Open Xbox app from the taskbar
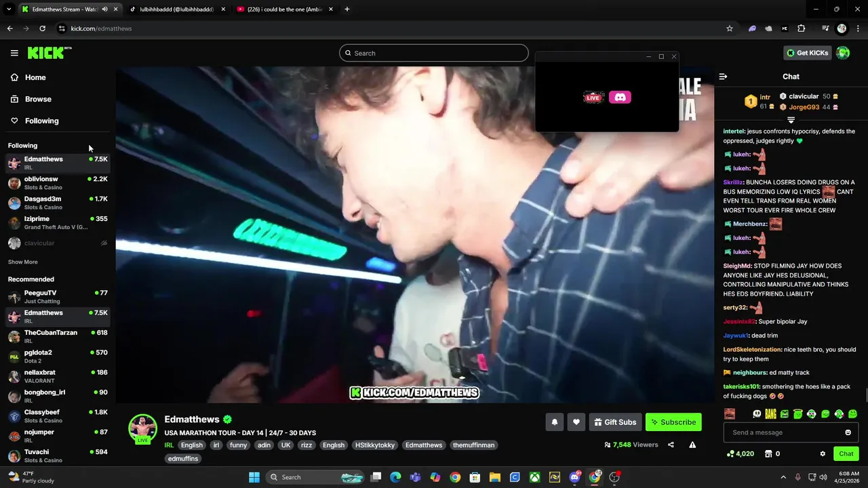 click(x=534, y=477)
